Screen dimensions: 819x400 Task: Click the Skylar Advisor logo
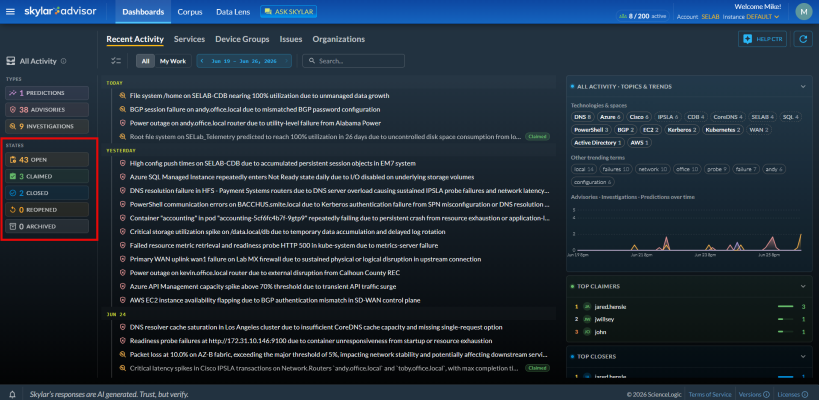coord(60,11)
